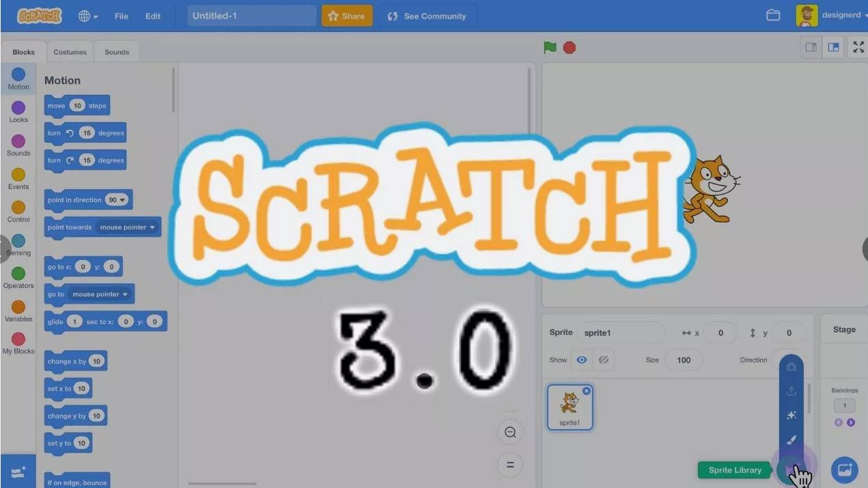
Task: Switch to the Blocks tab
Action: coord(23,52)
